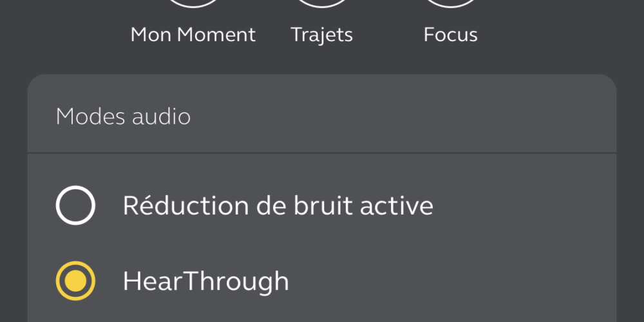This screenshot has height=322, width=644.
Task: Click the Modes audio section header
Action: pos(123,117)
